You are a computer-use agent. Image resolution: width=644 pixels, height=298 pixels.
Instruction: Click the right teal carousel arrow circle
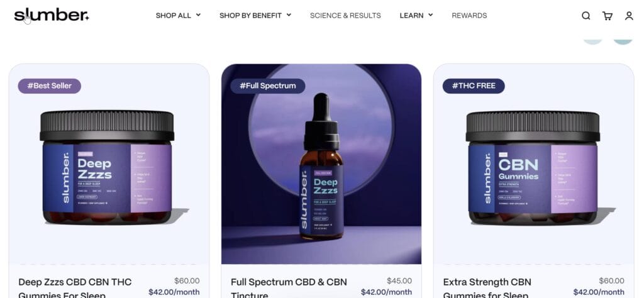623,40
